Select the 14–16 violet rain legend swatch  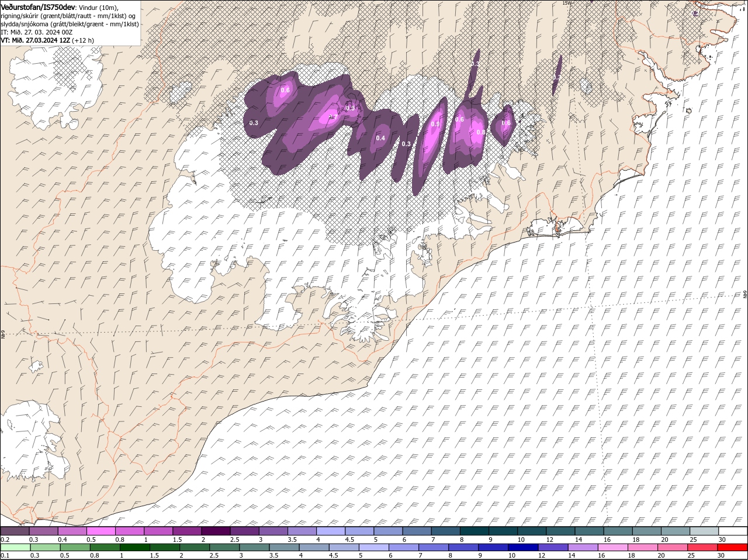(x=583, y=548)
